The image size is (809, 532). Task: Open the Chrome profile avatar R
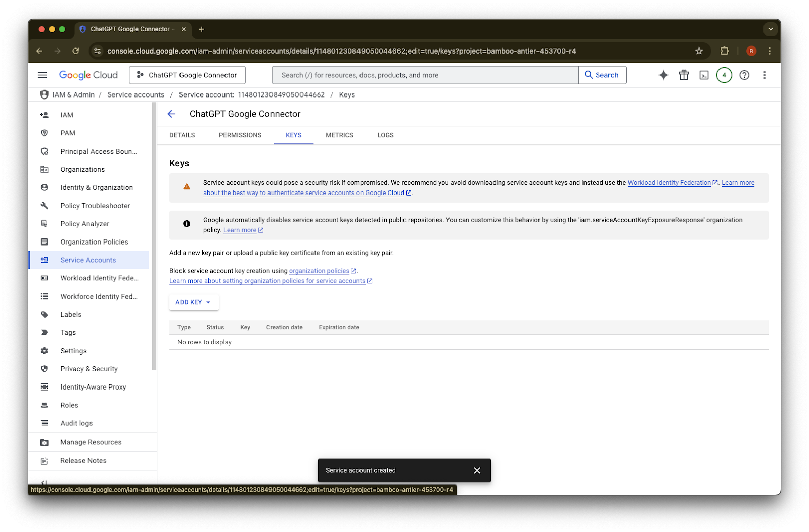point(751,51)
